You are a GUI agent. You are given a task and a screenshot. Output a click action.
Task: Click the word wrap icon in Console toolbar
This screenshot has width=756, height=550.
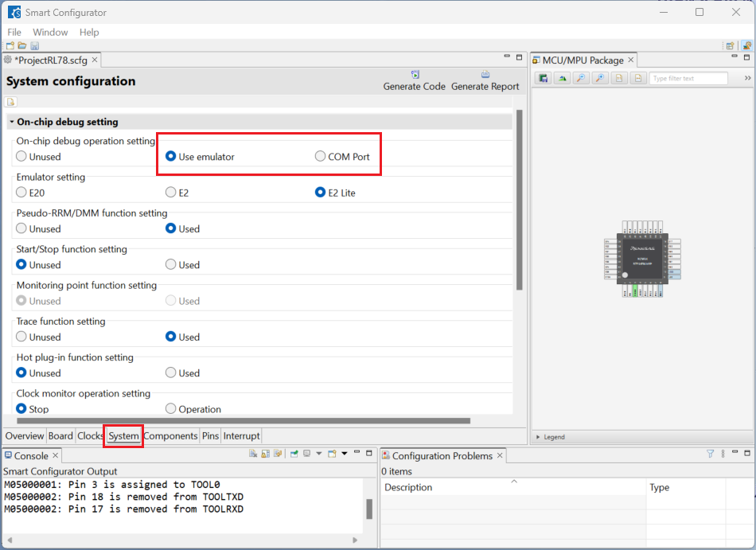pyautogui.click(x=278, y=454)
